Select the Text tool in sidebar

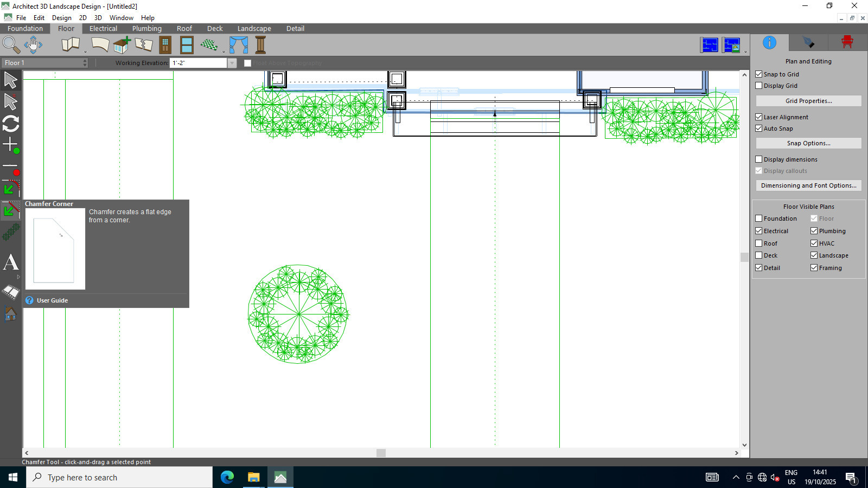tap(11, 263)
